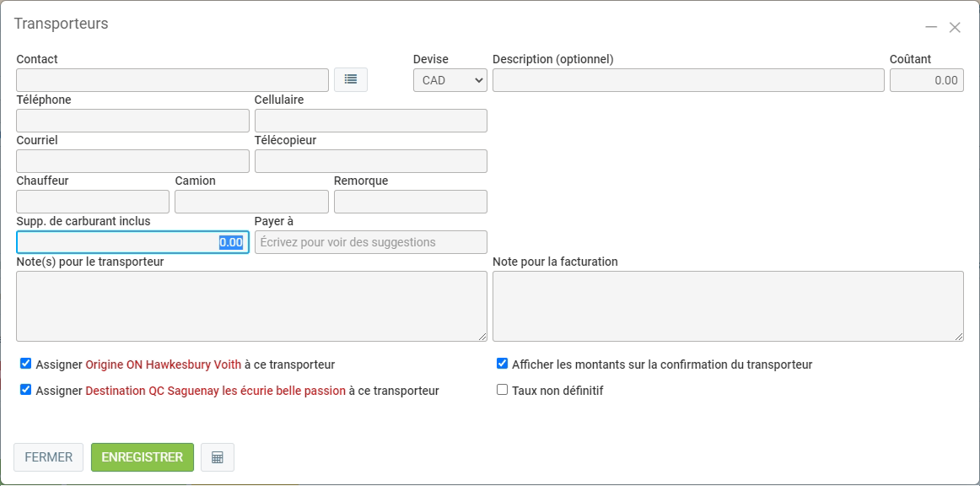Viewport: 980px width, 486px height.
Task: Minimize the Transporteurs dialog
Action: pos(931,27)
